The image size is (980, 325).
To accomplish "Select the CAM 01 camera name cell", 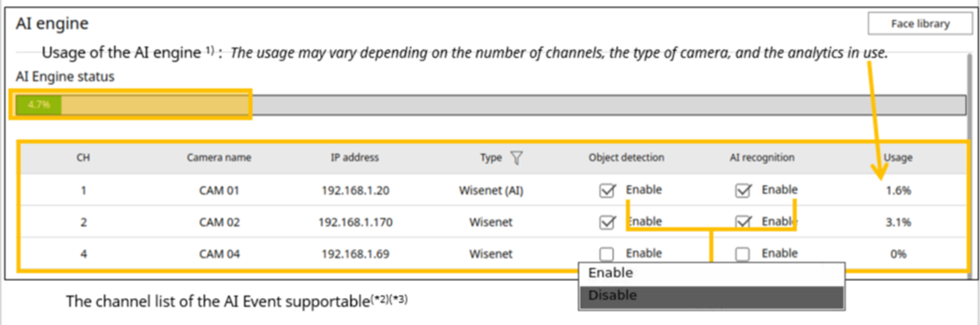I will 218,190.
